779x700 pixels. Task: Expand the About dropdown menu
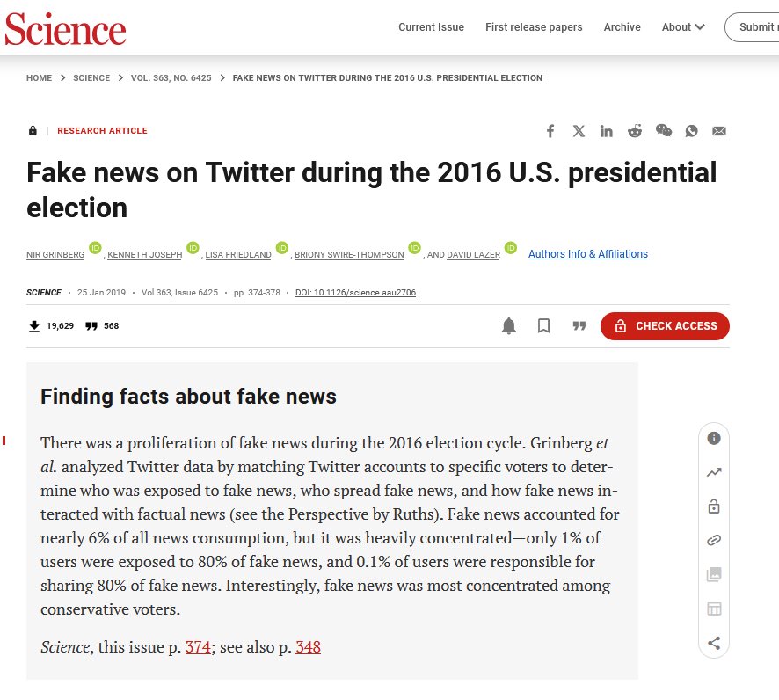pos(682,27)
